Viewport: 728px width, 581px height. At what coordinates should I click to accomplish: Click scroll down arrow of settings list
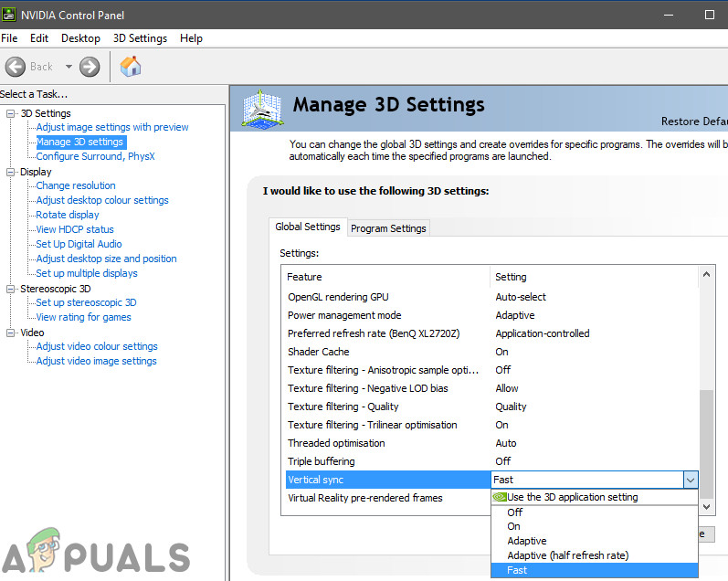706,507
